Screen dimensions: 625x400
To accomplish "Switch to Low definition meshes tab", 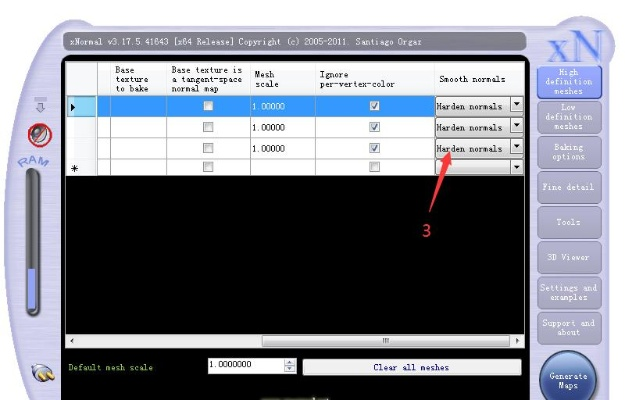I will tap(568, 117).
